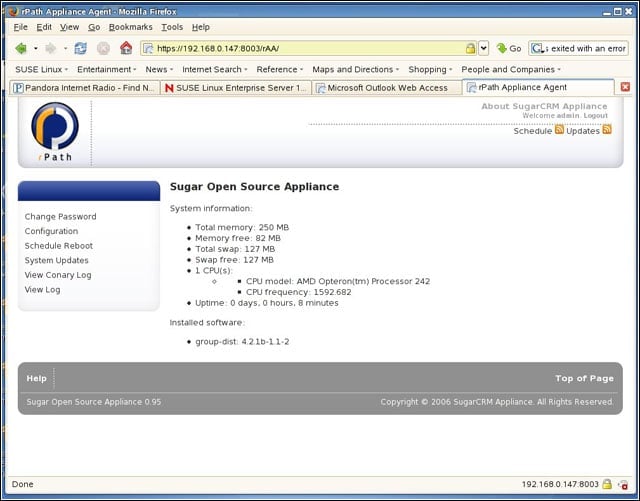
Task: Open the Configuration sidebar link
Action: tap(51, 231)
